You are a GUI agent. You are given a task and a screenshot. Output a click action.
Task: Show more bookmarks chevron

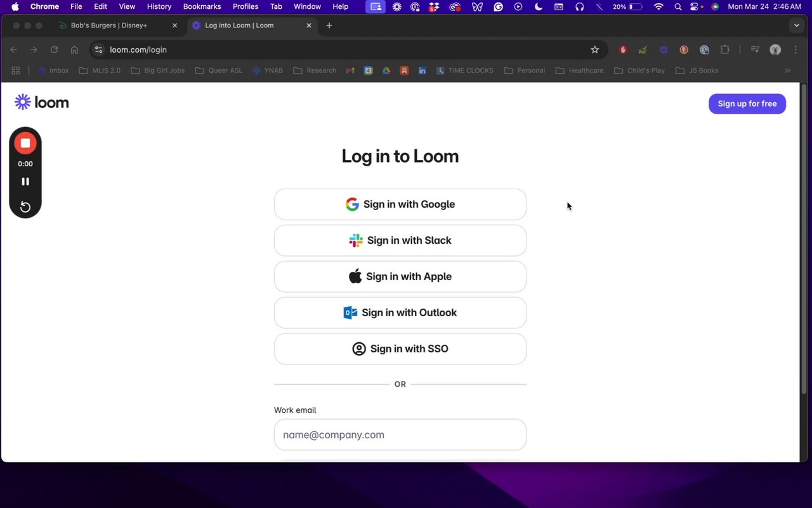pos(787,70)
